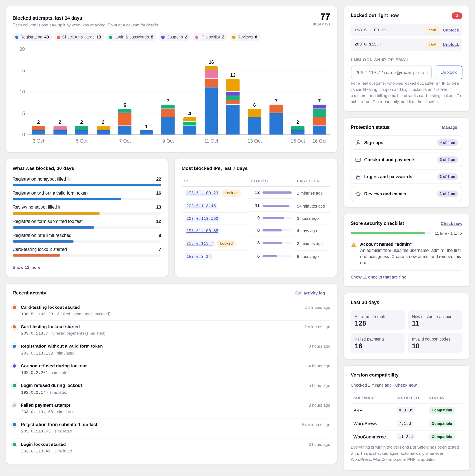Click the Locked badge next to 198.51.100.23
The width and height of the screenshot is (475, 476).
click(x=231, y=193)
